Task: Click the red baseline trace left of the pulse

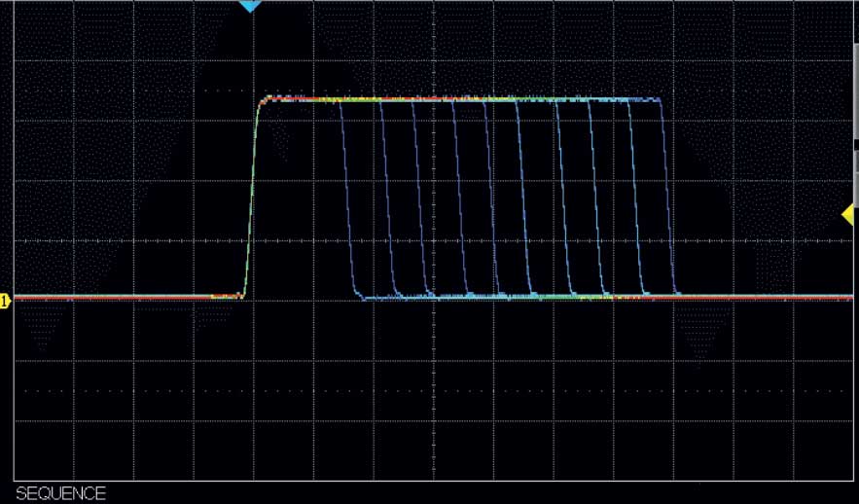Action: [117, 297]
